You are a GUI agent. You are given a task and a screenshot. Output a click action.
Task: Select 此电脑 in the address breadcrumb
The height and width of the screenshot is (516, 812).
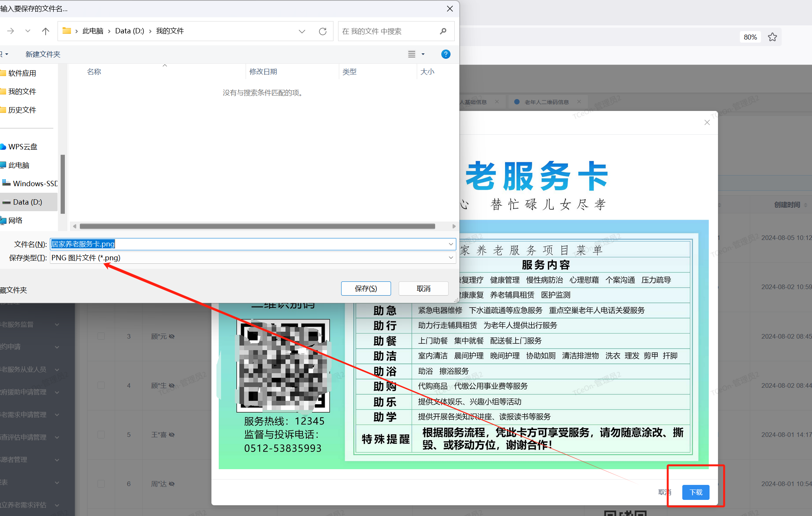93,31
